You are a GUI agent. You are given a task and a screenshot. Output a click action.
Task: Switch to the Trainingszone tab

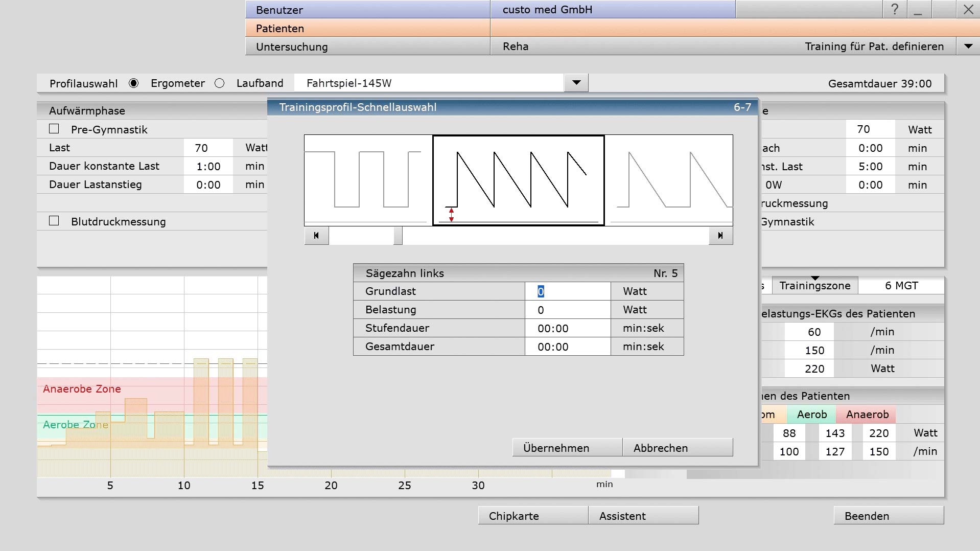(815, 286)
